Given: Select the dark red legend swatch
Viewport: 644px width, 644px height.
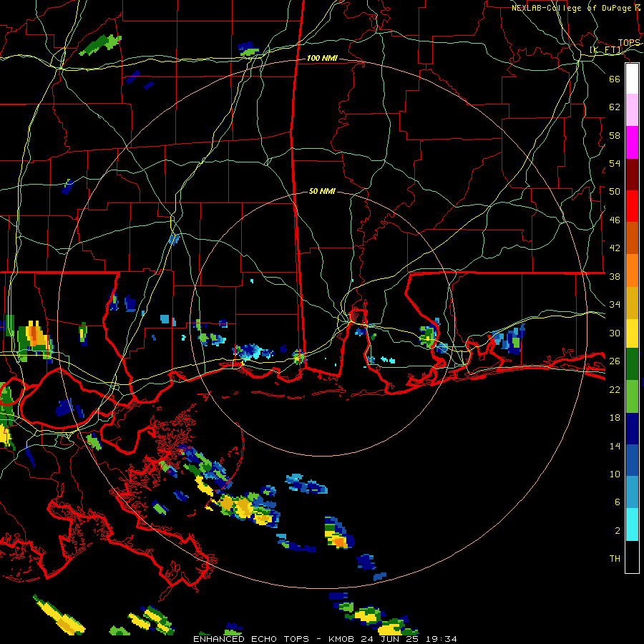Looking at the screenshot, I should pos(632,175).
